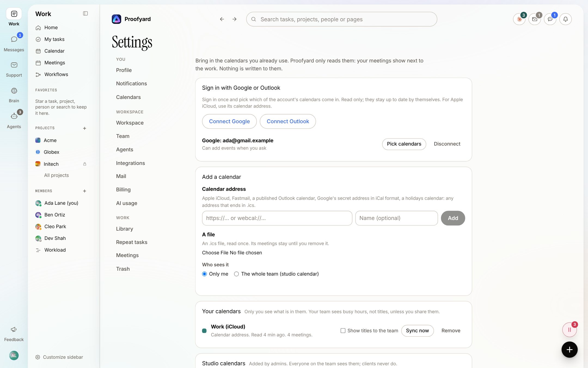Open the mail icon in top bar
Screen dimensions: 588x368
coord(535,19)
